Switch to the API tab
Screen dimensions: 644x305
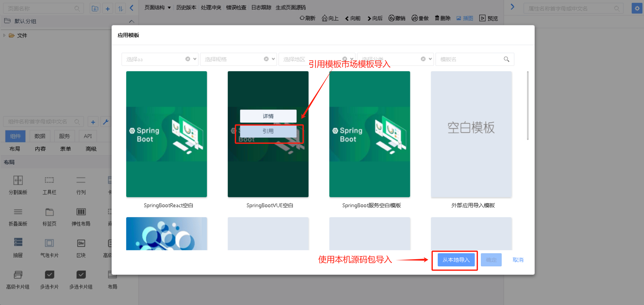click(x=88, y=136)
